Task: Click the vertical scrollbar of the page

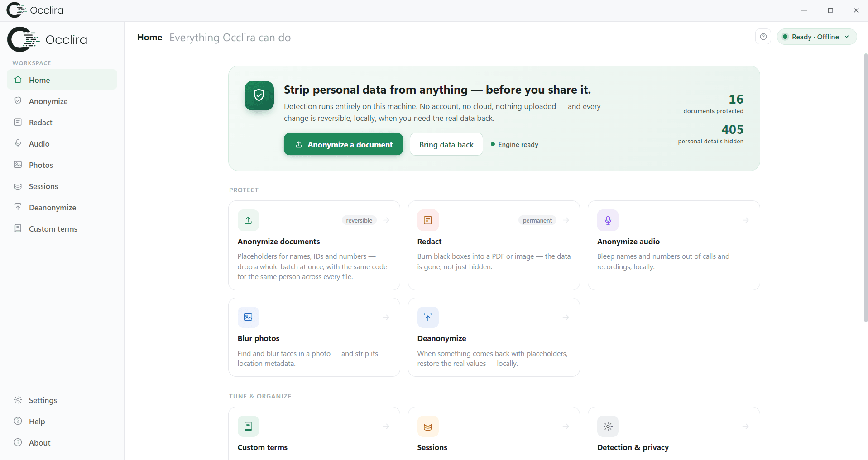Action: coord(865,188)
